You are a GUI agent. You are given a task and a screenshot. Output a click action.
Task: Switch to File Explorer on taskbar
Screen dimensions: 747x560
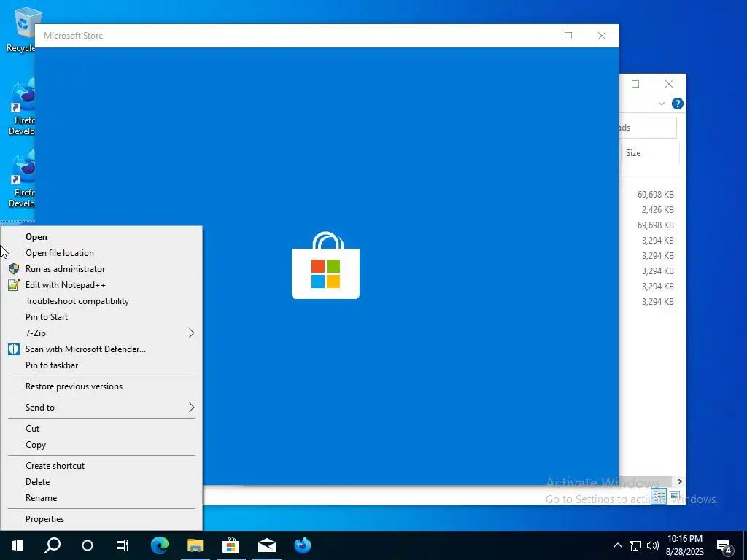(196, 545)
